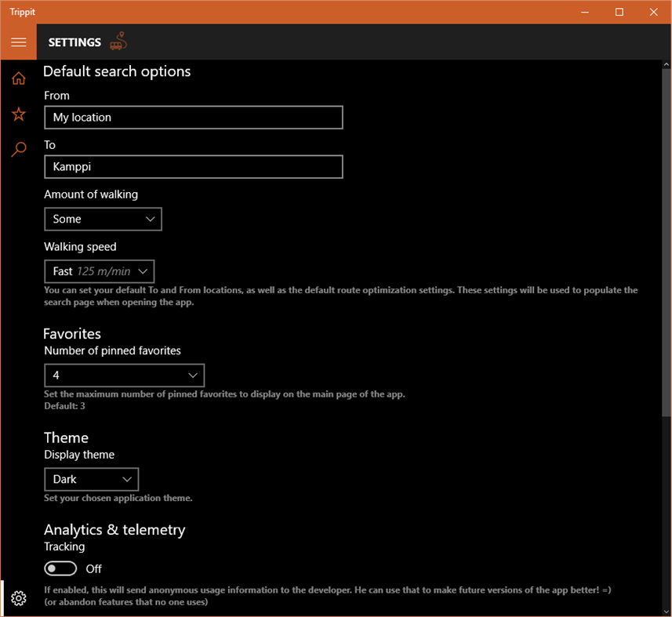Enable analytics Tracking

pyautogui.click(x=60, y=568)
